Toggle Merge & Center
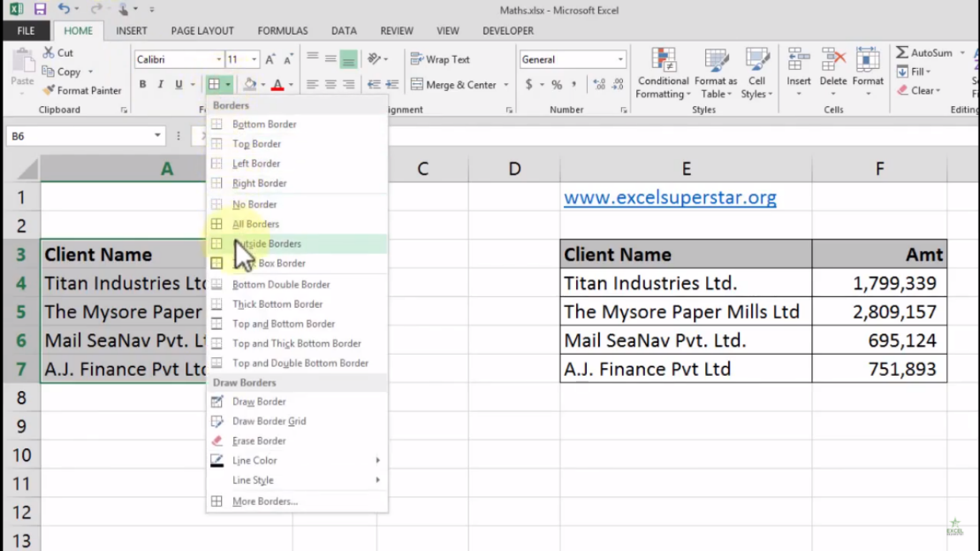Screen dimensions: 980x551 tap(453, 84)
